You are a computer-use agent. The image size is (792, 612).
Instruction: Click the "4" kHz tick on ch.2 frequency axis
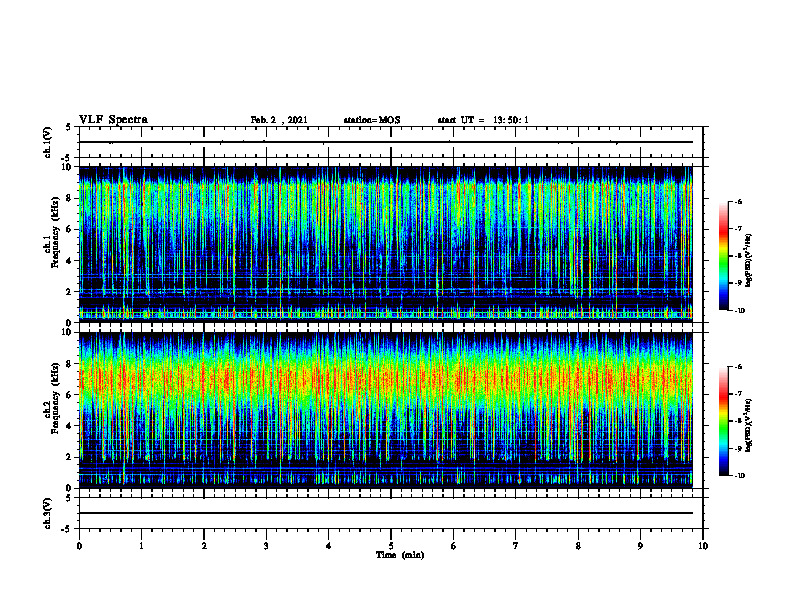(70, 426)
